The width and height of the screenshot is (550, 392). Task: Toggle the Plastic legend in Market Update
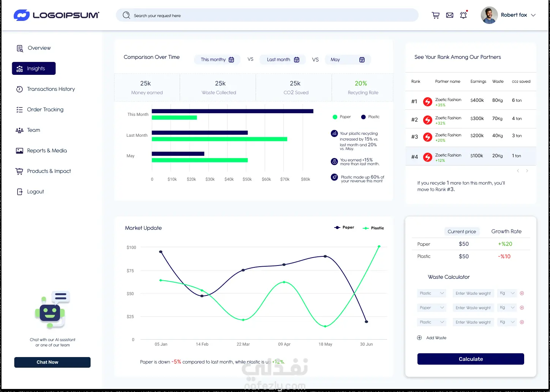coord(373,228)
